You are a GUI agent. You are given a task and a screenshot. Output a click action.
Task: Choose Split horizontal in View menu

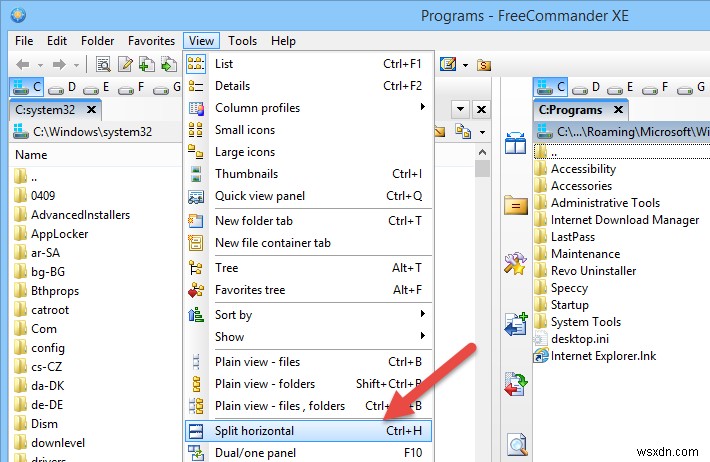click(308, 431)
